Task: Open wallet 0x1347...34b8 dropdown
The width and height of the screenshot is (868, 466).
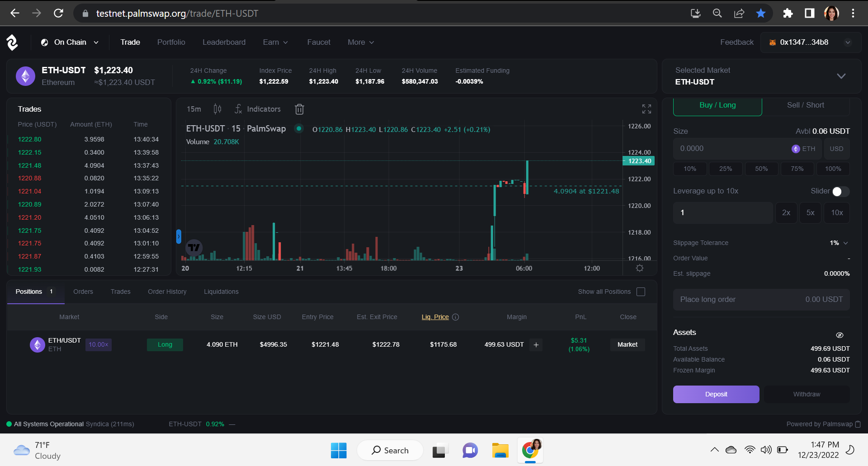Action: (x=811, y=42)
